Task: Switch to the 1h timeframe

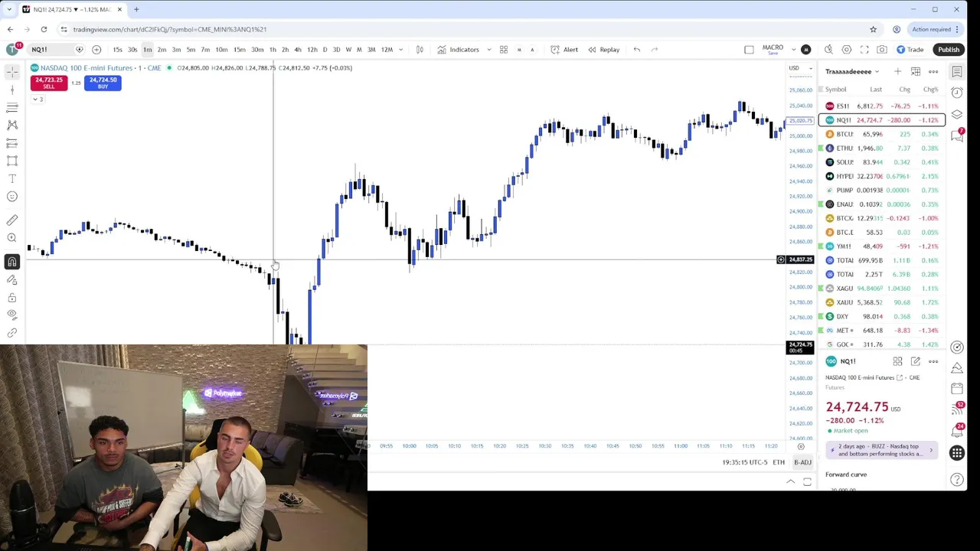Action: 273,50
